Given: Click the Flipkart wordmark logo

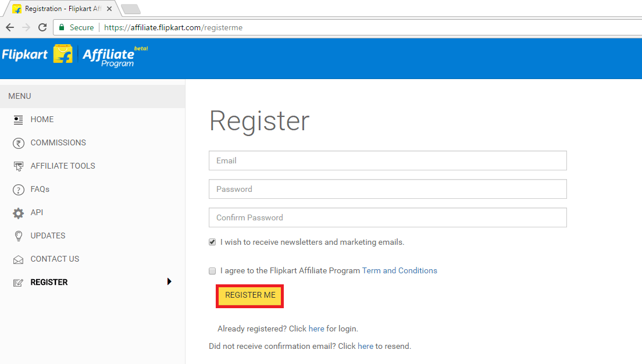Looking at the screenshot, I should [x=24, y=55].
